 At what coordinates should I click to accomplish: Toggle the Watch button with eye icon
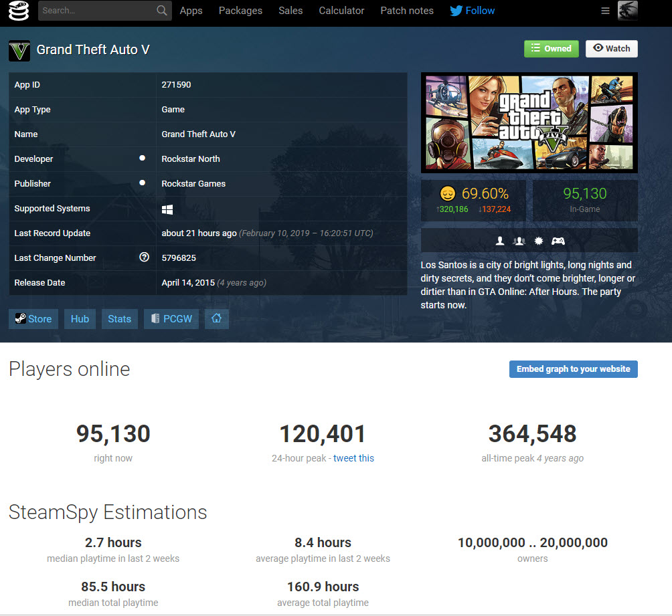[x=611, y=49]
